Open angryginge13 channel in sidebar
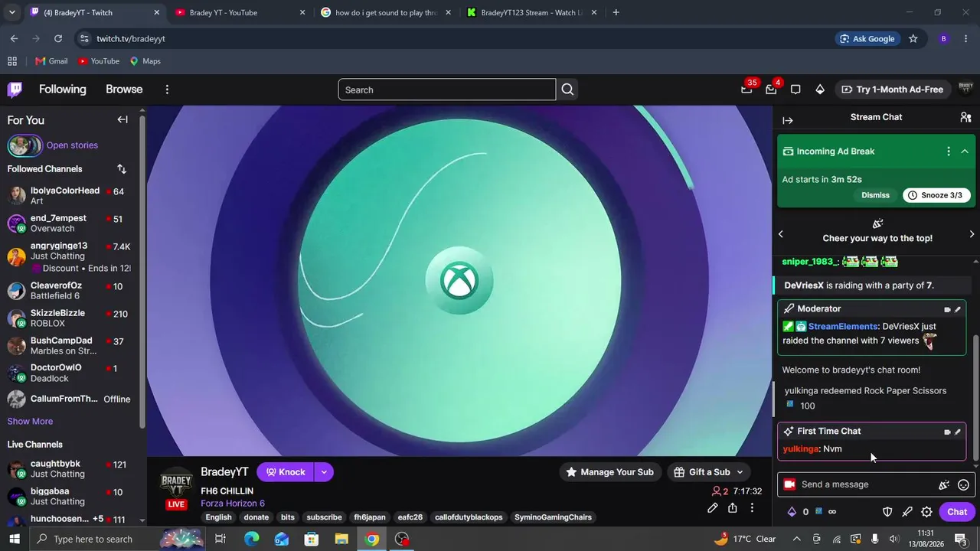This screenshot has width=980, height=551. pos(69,257)
